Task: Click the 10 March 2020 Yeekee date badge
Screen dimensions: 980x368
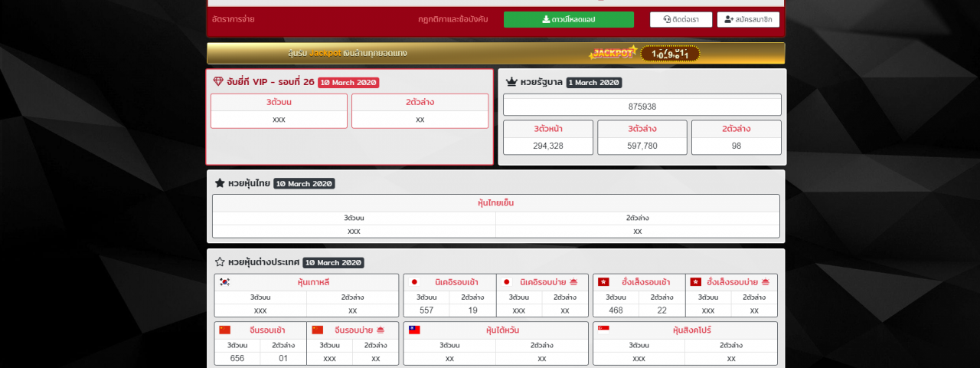Action: [348, 83]
